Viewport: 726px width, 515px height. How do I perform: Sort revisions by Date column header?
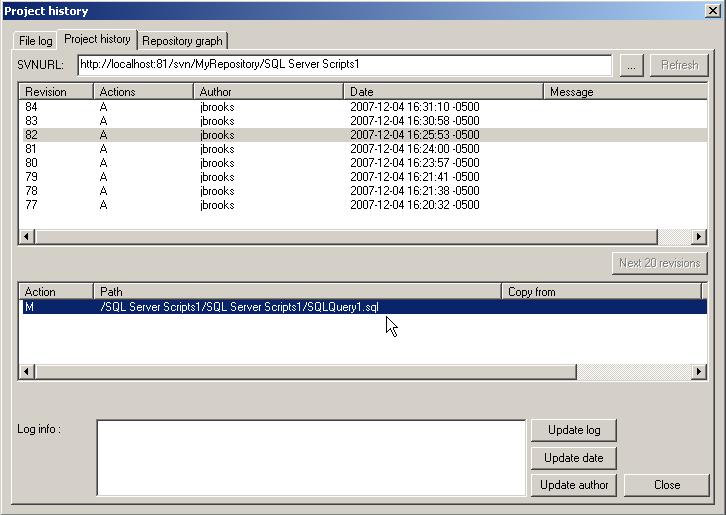(x=441, y=92)
